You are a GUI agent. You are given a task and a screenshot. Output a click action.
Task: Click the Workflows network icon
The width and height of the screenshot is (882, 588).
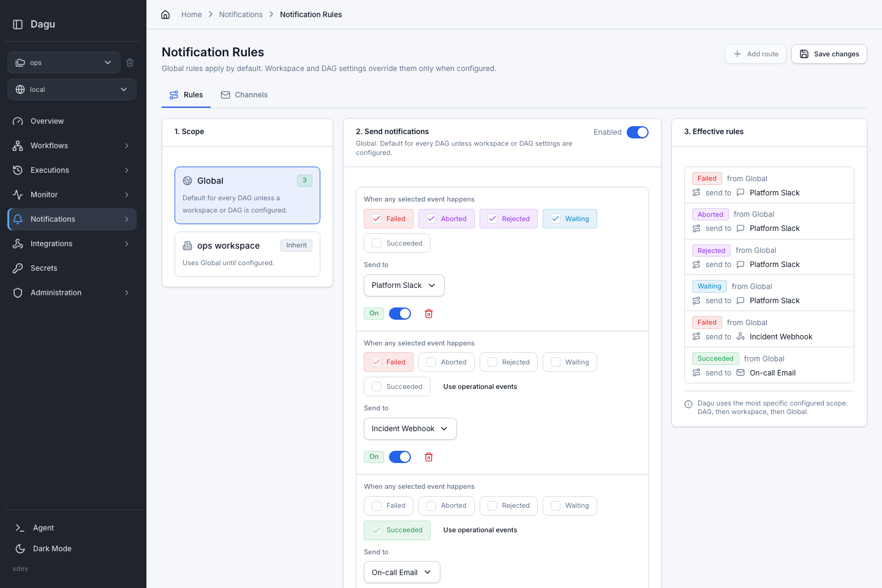[18, 146]
